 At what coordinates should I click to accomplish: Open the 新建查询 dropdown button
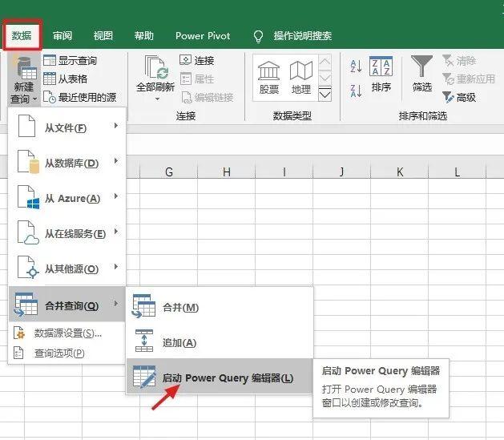pyautogui.click(x=24, y=79)
